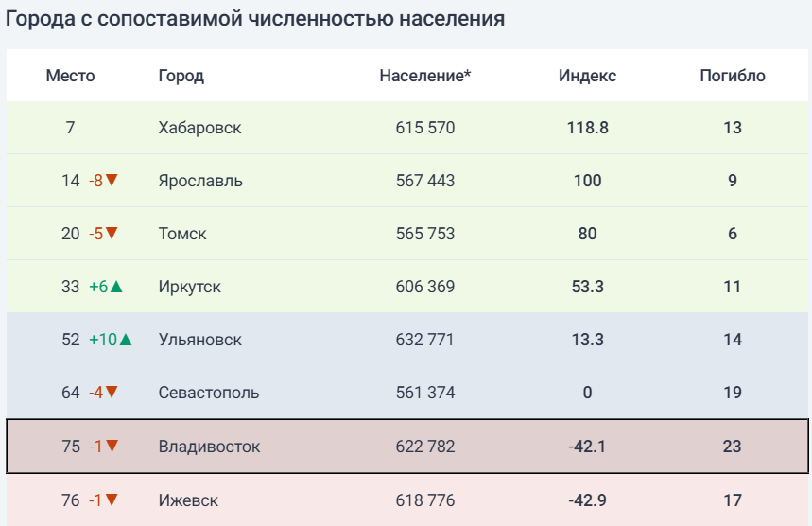Click the Ижевск city name
The image size is (812, 526).
188,500
